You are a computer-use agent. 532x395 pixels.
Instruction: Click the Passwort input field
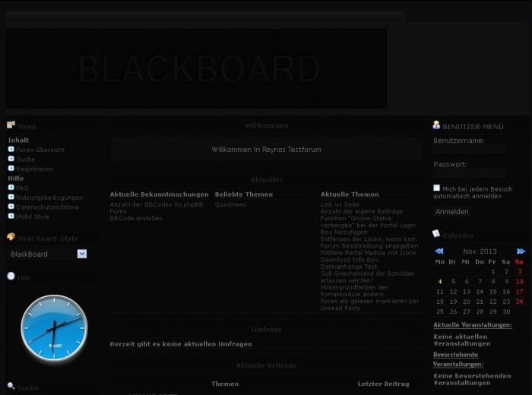pos(470,173)
